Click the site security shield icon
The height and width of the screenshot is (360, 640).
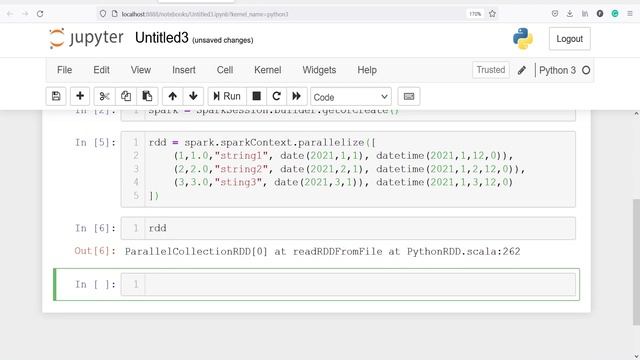[103, 14]
